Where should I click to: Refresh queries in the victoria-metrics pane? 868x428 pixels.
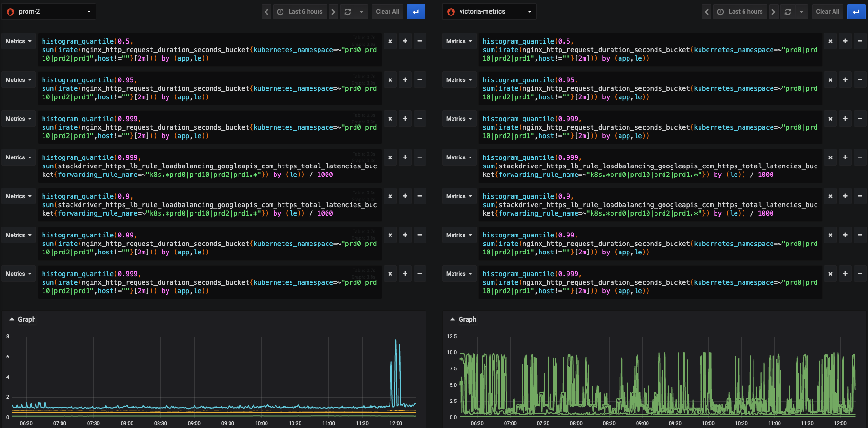pos(788,12)
